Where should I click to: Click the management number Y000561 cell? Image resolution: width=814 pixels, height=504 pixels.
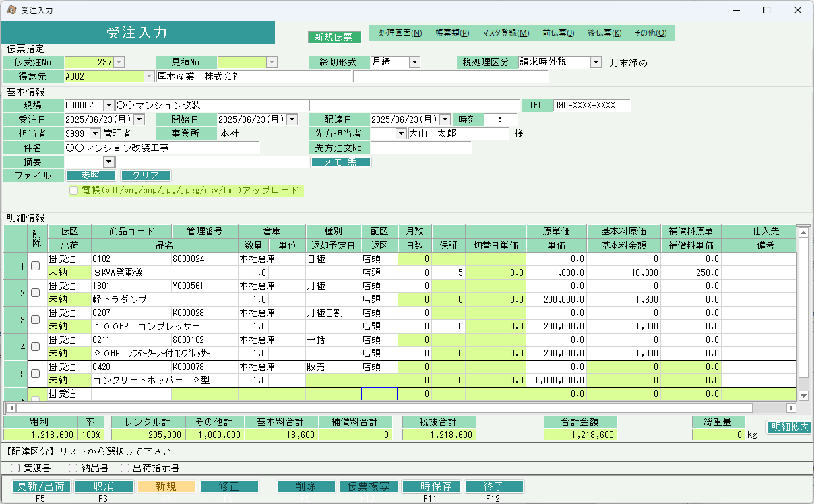204,286
